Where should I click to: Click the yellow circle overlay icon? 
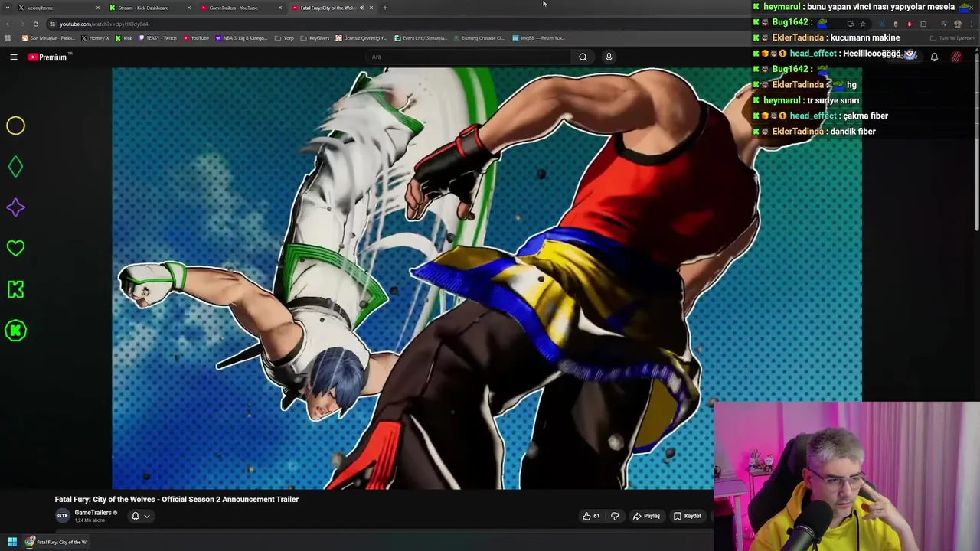[x=15, y=126]
